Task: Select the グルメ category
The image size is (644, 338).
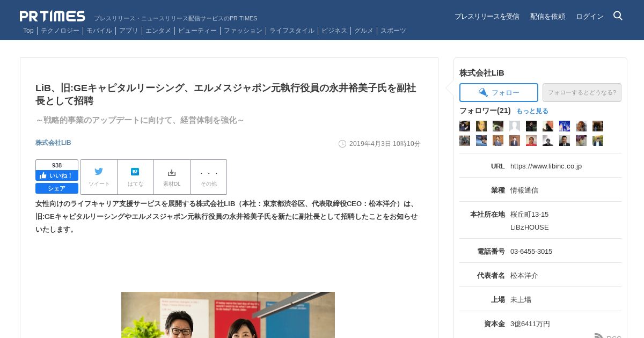Action: 364,31
